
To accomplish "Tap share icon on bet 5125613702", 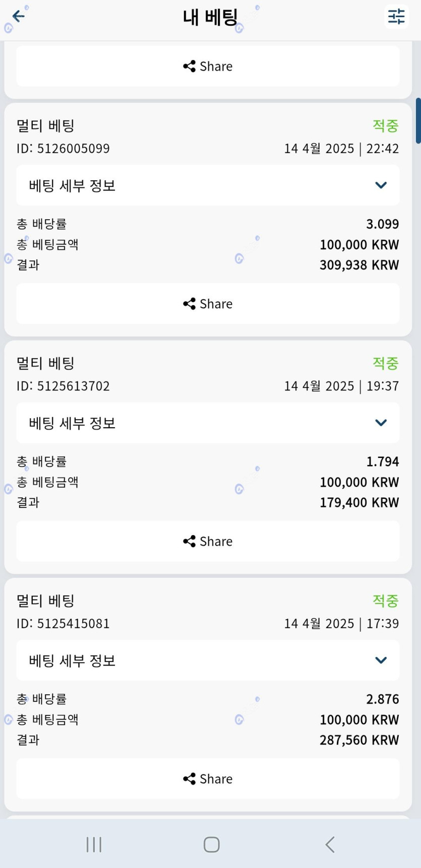I will tap(190, 542).
